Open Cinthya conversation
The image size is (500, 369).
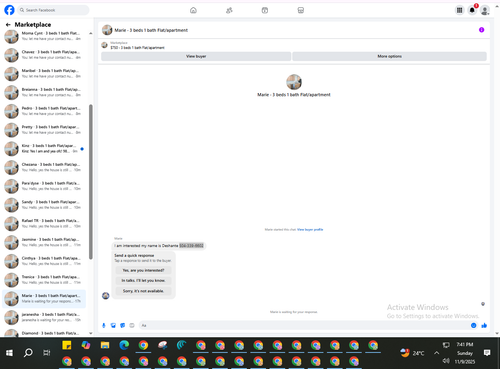[44, 261]
